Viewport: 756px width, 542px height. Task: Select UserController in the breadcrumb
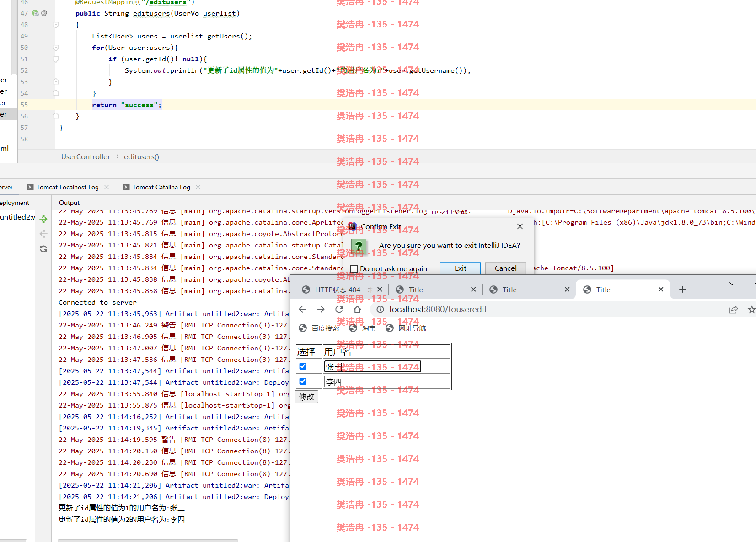pyautogui.click(x=86, y=156)
